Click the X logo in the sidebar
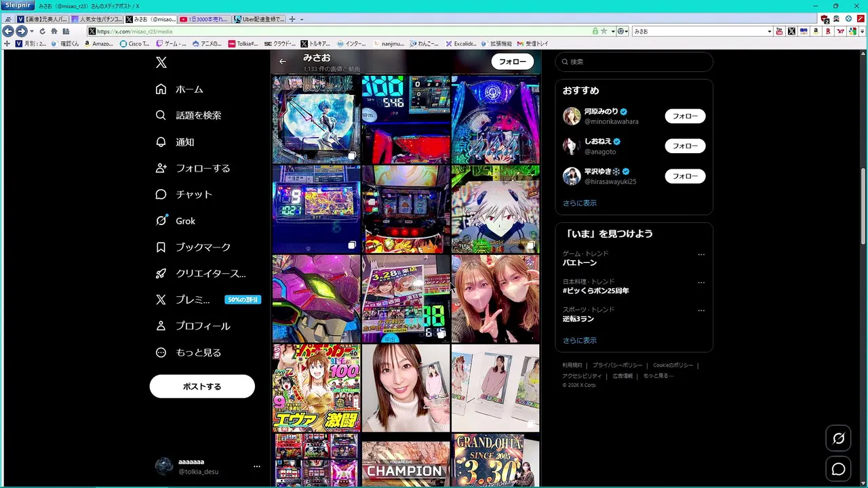The height and width of the screenshot is (488, 868). coord(161,62)
